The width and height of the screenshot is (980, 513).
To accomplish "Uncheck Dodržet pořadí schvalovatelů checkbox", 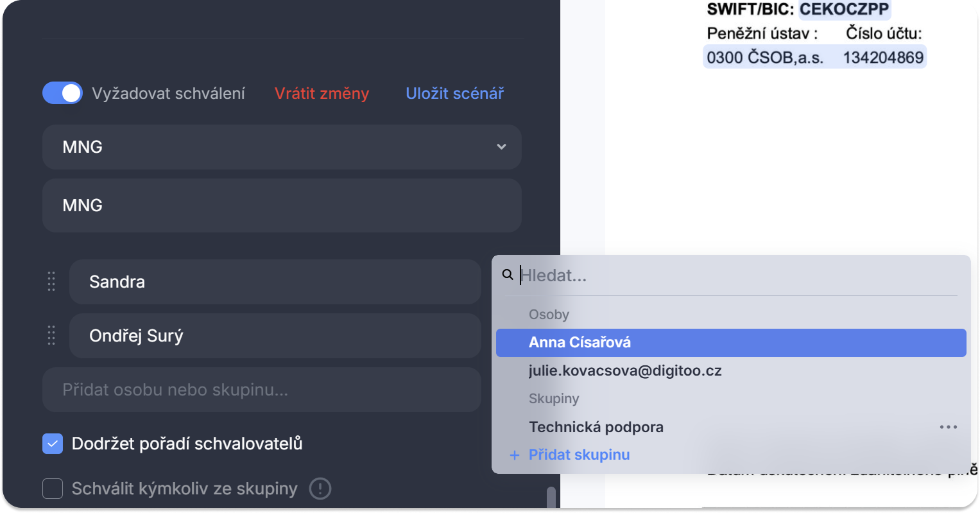I will pos(53,444).
